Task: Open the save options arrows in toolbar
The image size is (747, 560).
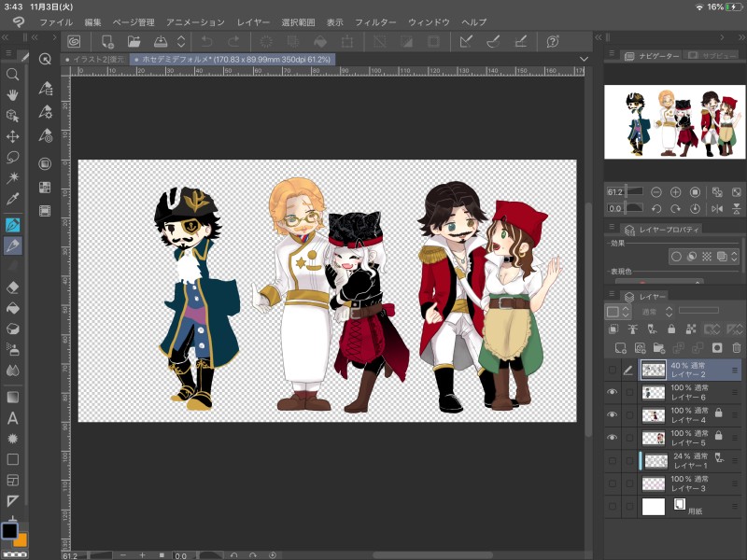Action: point(181,41)
